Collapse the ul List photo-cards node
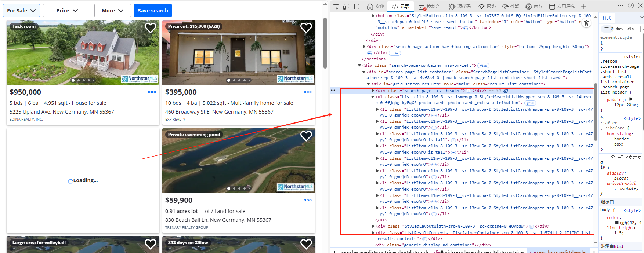The width and height of the screenshot is (644, 253). click(x=373, y=97)
